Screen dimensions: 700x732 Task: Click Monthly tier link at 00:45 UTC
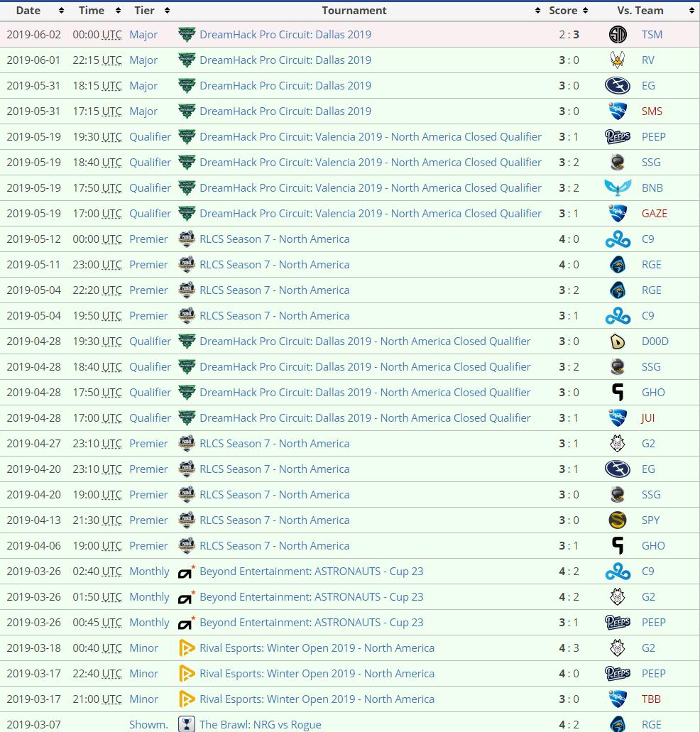[x=149, y=622]
